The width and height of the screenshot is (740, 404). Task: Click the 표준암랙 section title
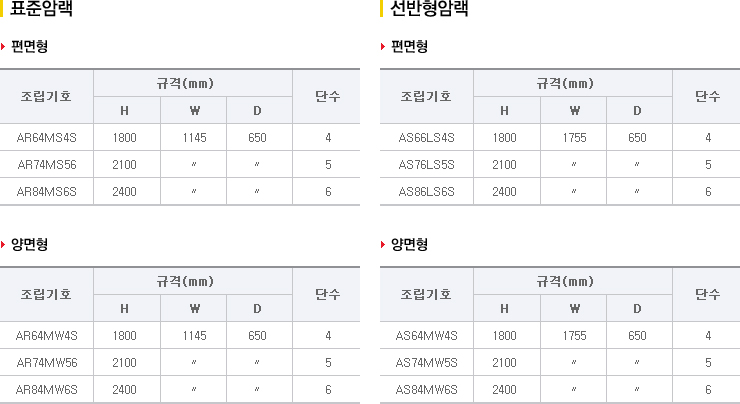click(x=42, y=8)
